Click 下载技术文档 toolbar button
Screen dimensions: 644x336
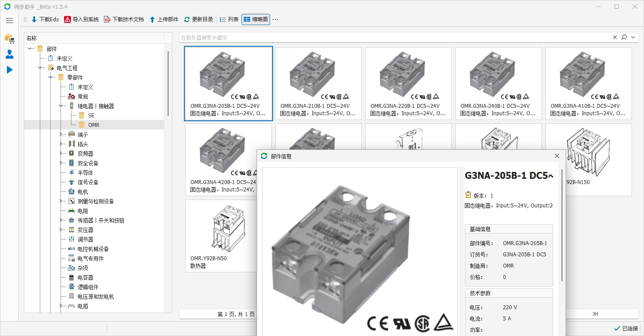[124, 19]
